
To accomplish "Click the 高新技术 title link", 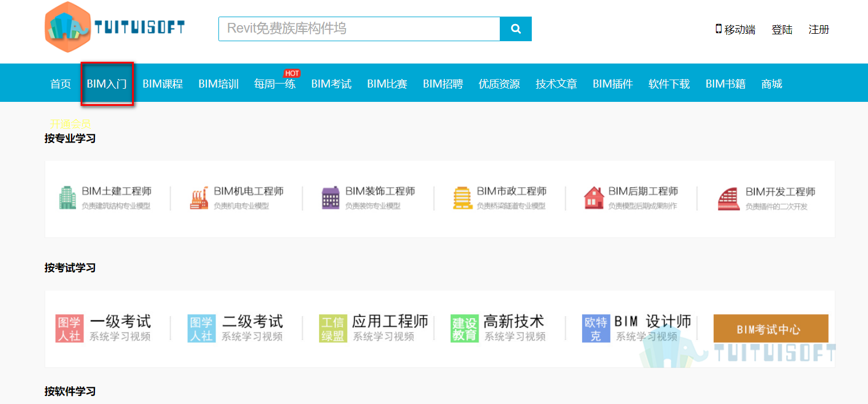I will coord(514,322).
